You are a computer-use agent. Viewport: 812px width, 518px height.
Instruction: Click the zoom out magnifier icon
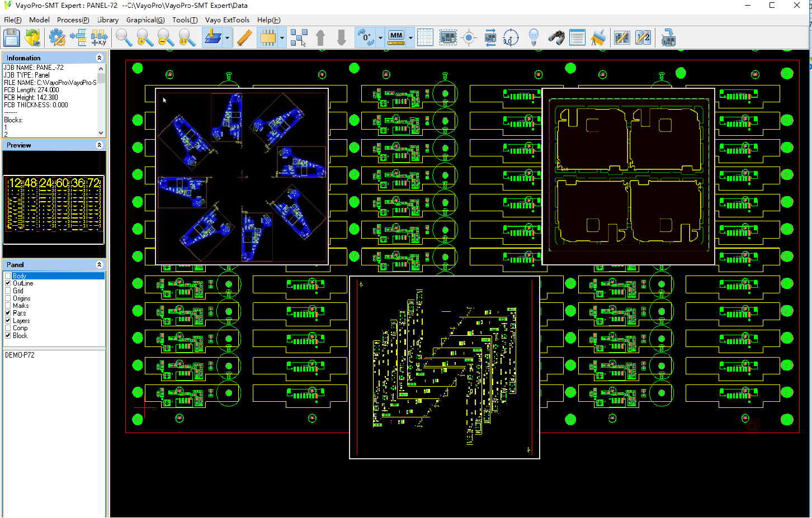pyautogui.click(x=166, y=38)
